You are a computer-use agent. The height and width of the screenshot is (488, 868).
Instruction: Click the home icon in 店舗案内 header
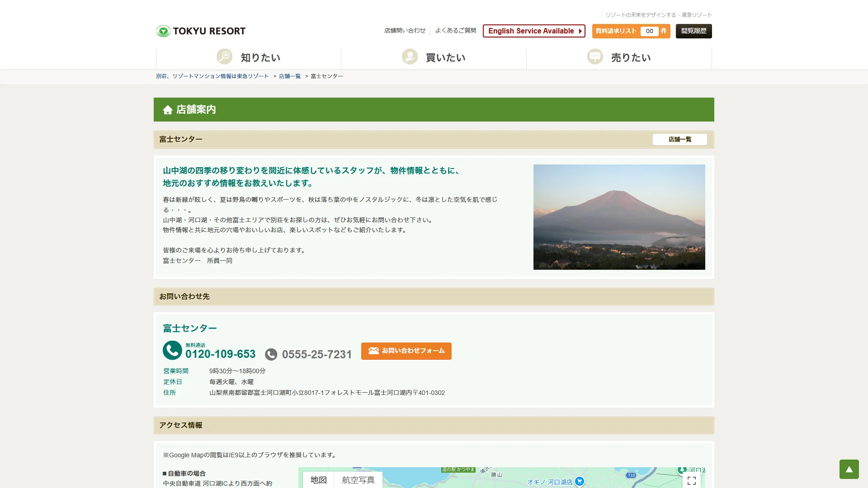168,110
